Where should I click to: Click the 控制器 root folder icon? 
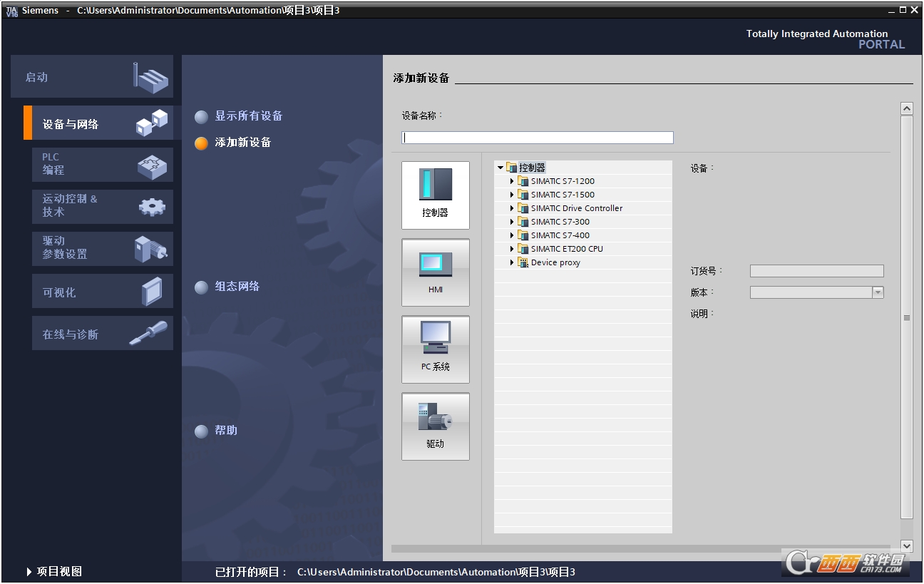click(x=511, y=168)
